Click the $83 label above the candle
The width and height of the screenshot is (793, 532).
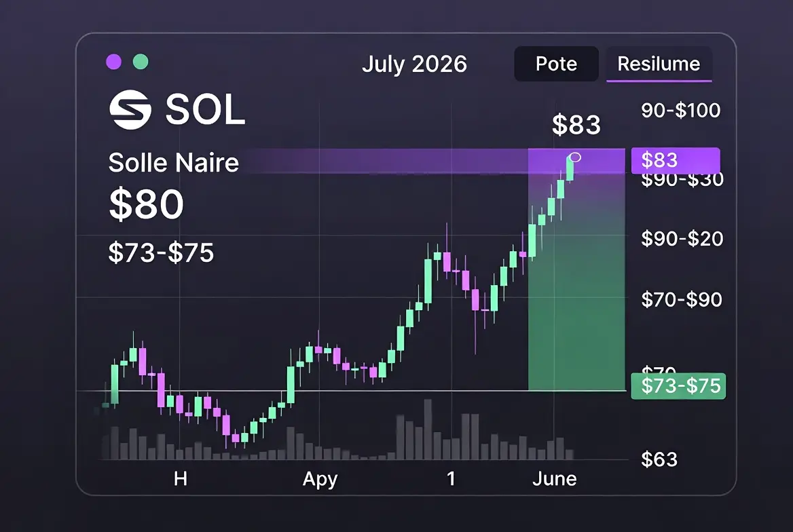(x=576, y=124)
